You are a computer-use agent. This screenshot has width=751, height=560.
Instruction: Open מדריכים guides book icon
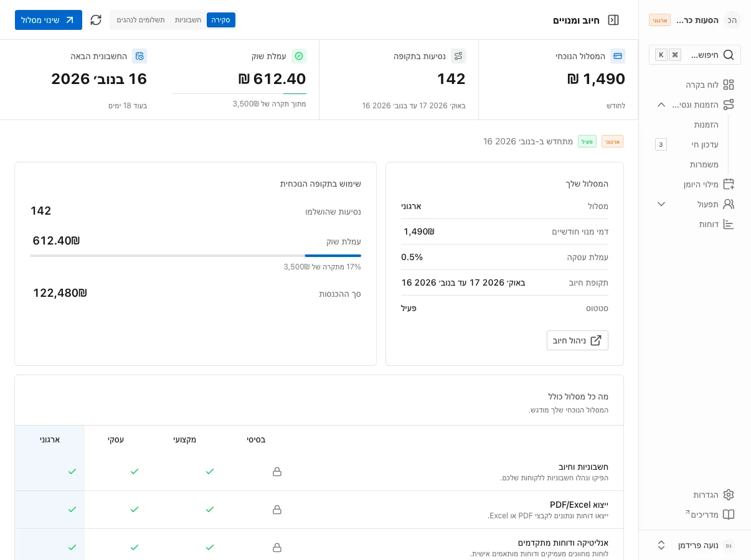[729, 515]
